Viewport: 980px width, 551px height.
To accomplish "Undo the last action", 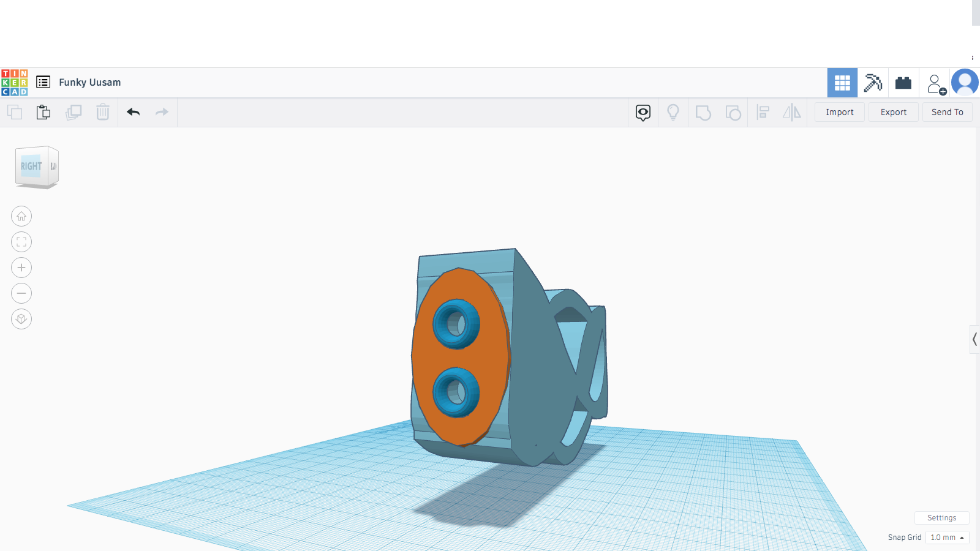I will 134,112.
